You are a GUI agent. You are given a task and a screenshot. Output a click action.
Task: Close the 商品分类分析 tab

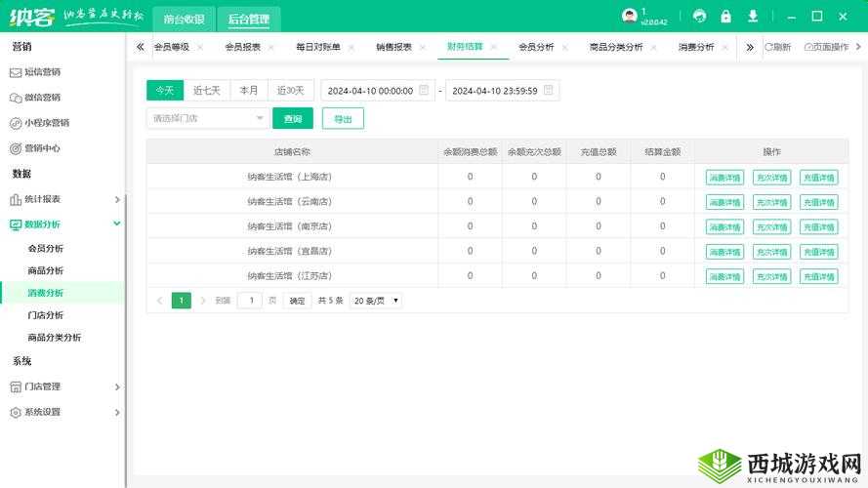[654, 48]
